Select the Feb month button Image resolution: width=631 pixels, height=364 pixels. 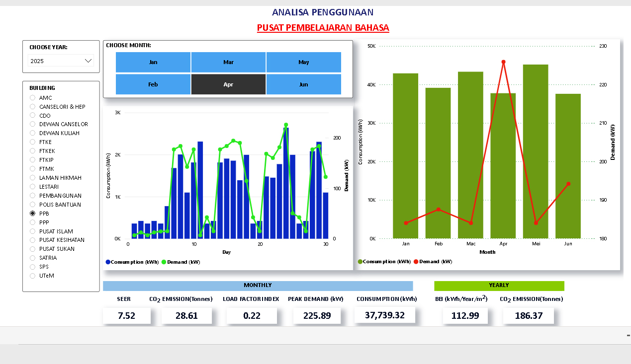pyautogui.click(x=153, y=84)
